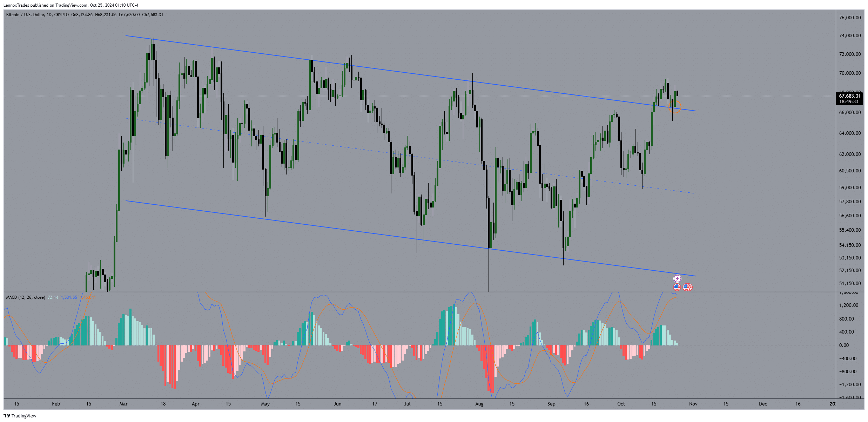This screenshot has width=868, height=422.
Task: Click the Aug label on the time axis
Action: click(x=479, y=404)
